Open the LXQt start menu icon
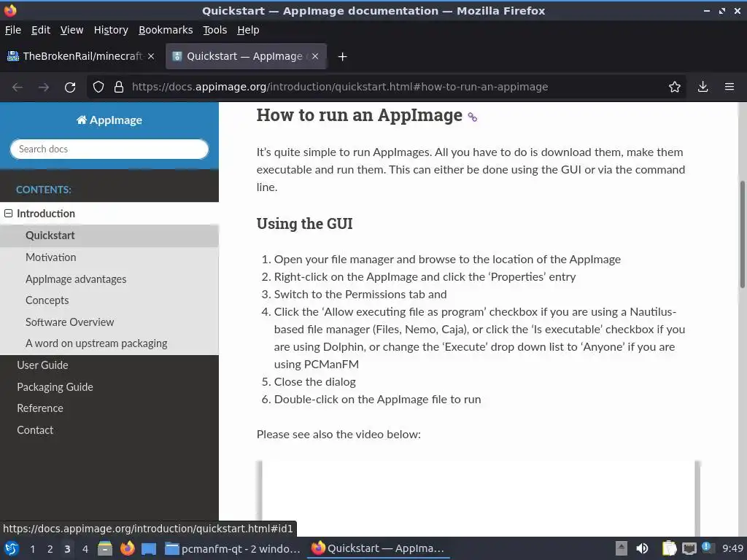Viewport: 747px width, 560px height. click(12, 548)
